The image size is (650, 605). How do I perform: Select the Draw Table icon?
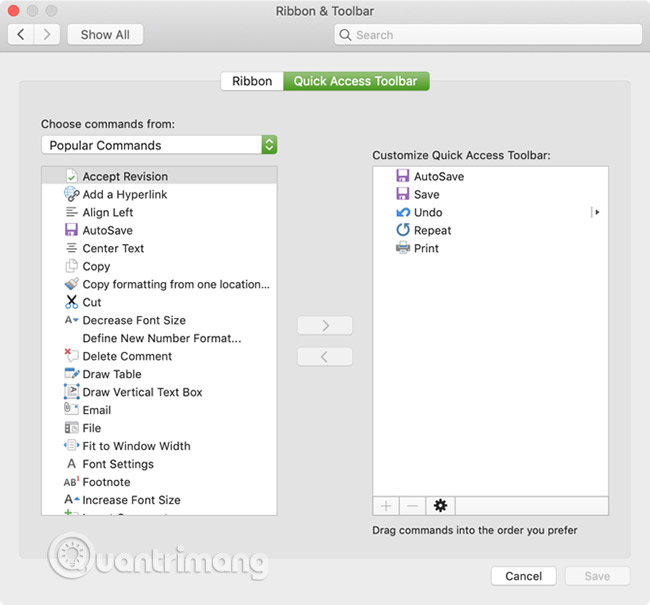coord(71,374)
